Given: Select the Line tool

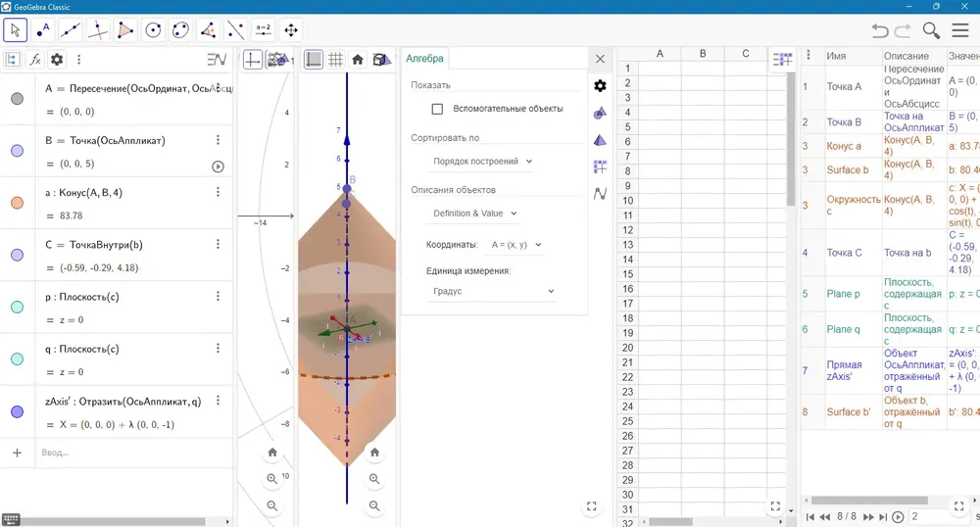Looking at the screenshot, I should 71,30.
